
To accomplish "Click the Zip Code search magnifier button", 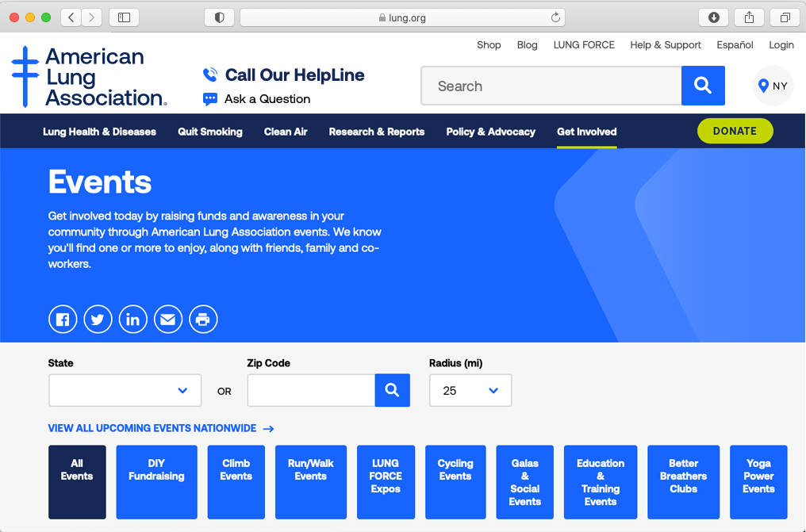I will point(392,390).
